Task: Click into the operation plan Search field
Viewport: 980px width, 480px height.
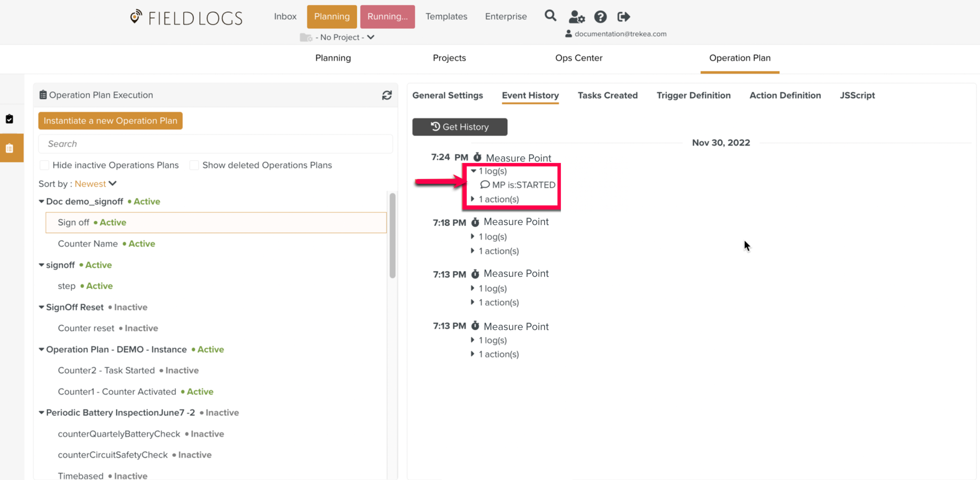Action: click(216, 144)
